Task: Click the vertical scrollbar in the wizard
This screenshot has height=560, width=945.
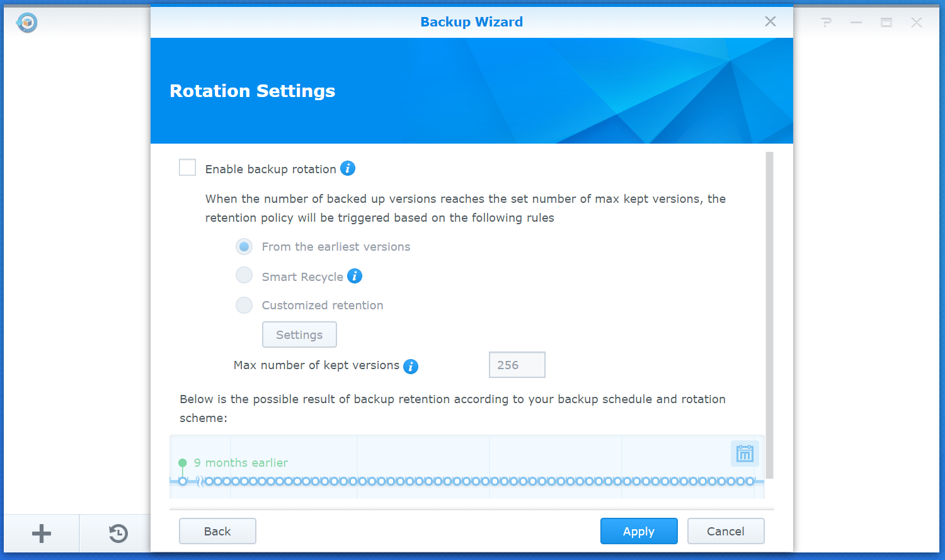Action: coord(769,315)
